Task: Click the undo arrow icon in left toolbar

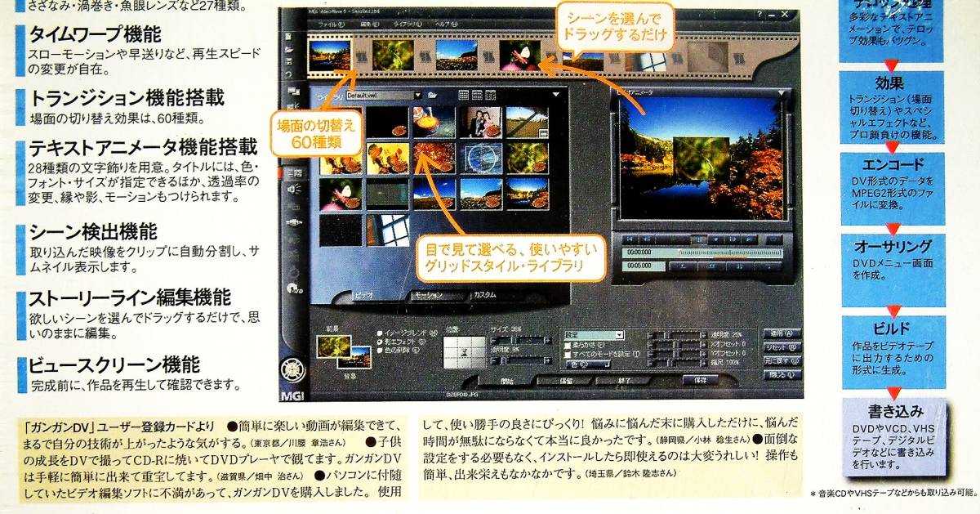Action: point(289,74)
